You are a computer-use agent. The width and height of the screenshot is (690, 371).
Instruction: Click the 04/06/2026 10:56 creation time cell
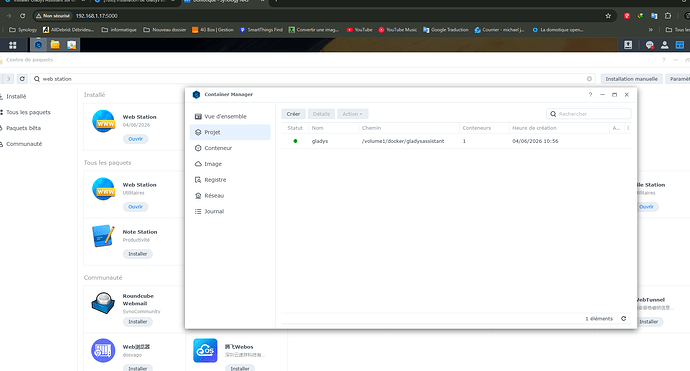click(535, 141)
